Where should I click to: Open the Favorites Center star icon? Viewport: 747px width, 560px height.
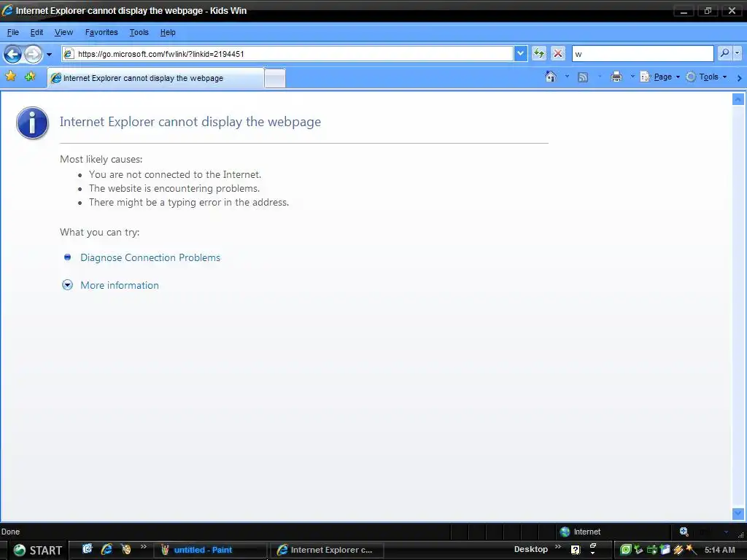(x=10, y=76)
